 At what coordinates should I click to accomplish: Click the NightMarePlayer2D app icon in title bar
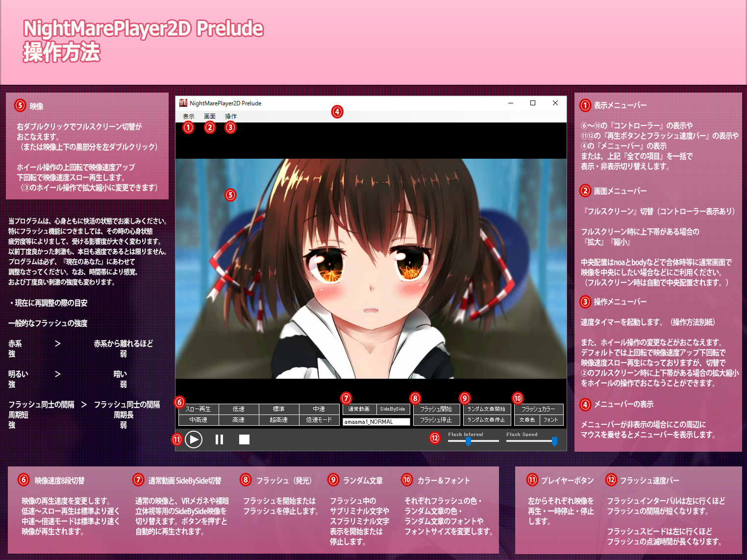[x=183, y=103]
